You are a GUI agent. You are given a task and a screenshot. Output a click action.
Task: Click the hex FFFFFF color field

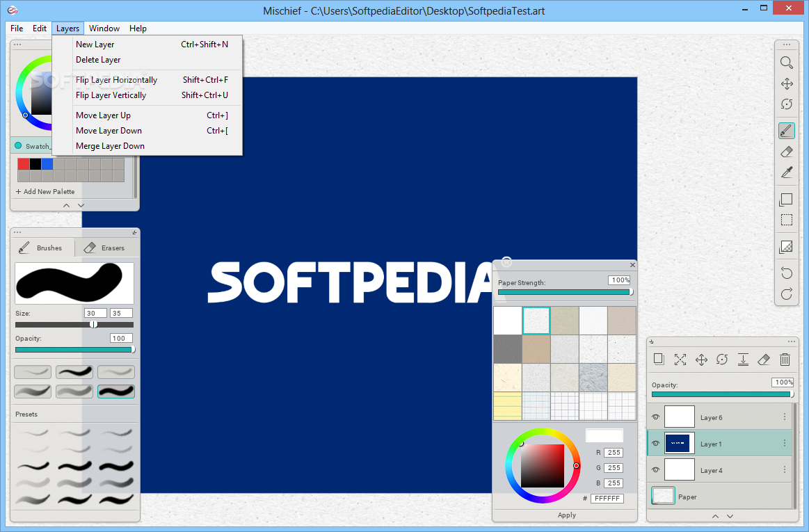pos(607,499)
